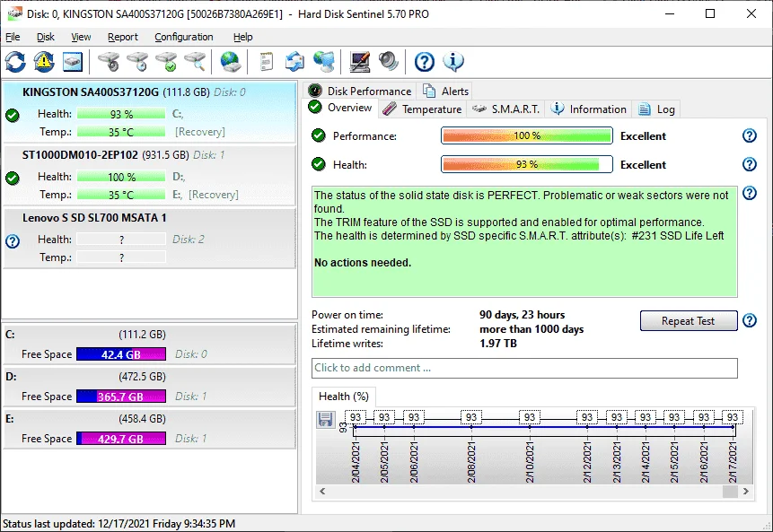This screenshot has width=773, height=532.
Task: Click green check icon of KINGSTON disk
Action: 13,115
